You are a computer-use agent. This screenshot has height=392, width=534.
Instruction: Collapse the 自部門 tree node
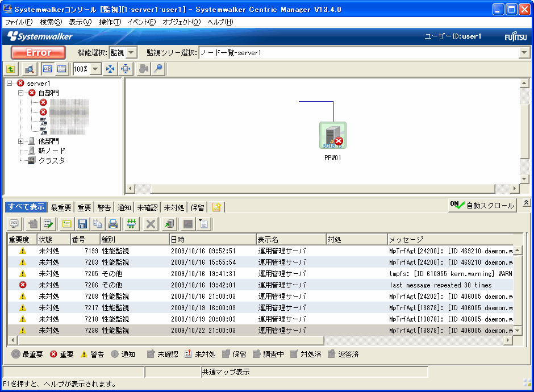pos(21,93)
